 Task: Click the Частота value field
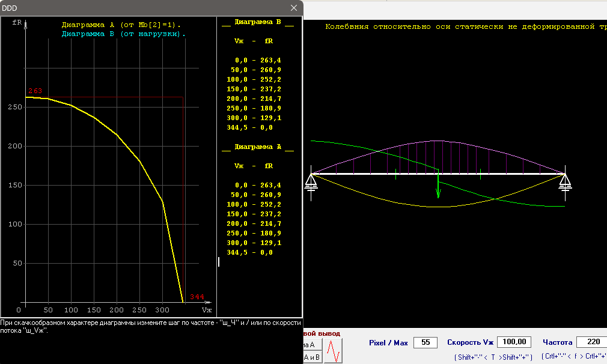[591, 342]
